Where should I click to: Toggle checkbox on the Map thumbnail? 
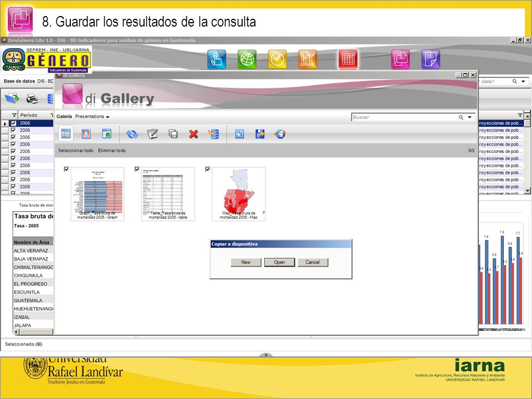(x=208, y=169)
